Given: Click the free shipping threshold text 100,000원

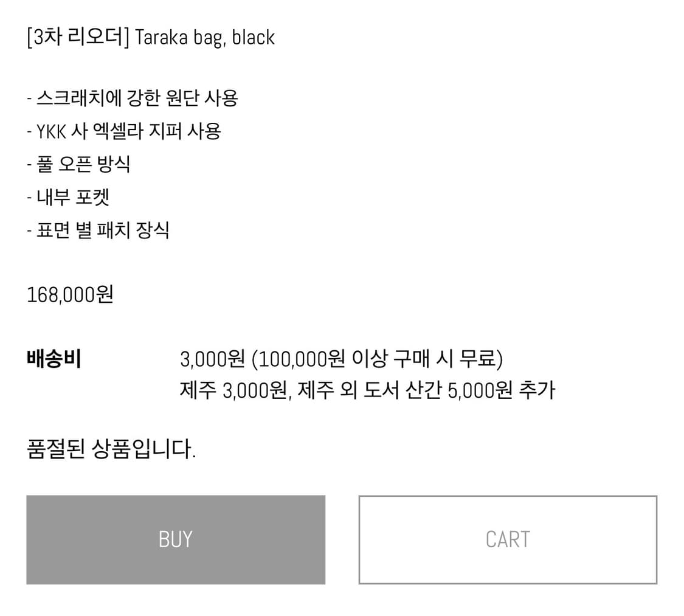Looking at the screenshot, I should tap(304, 358).
